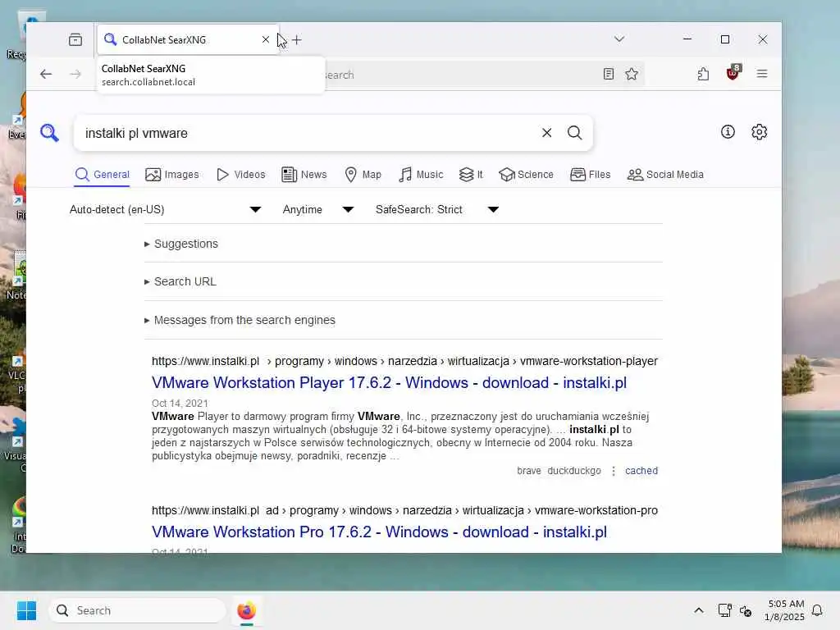
Task: Open the Extensions puzzle icon
Action: (703, 74)
